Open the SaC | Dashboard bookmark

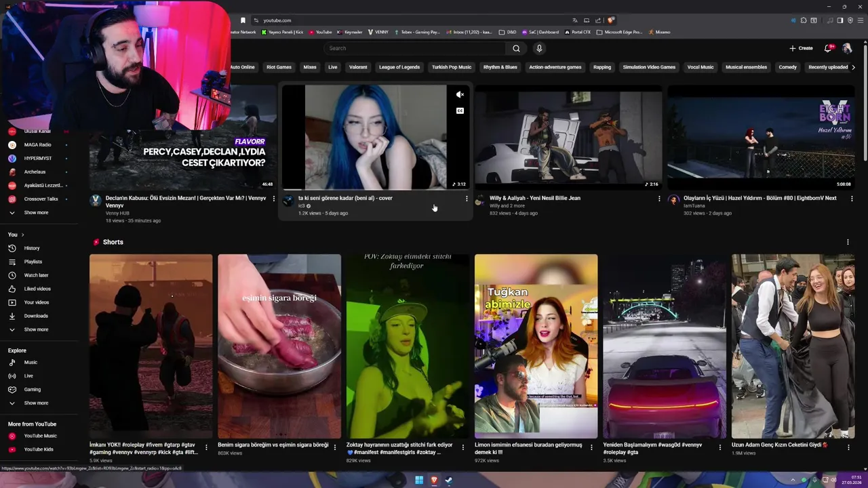[540, 32]
